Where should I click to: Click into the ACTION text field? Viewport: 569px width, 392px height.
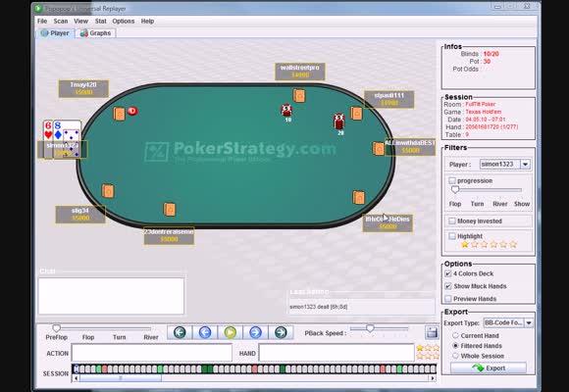(x=152, y=353)
